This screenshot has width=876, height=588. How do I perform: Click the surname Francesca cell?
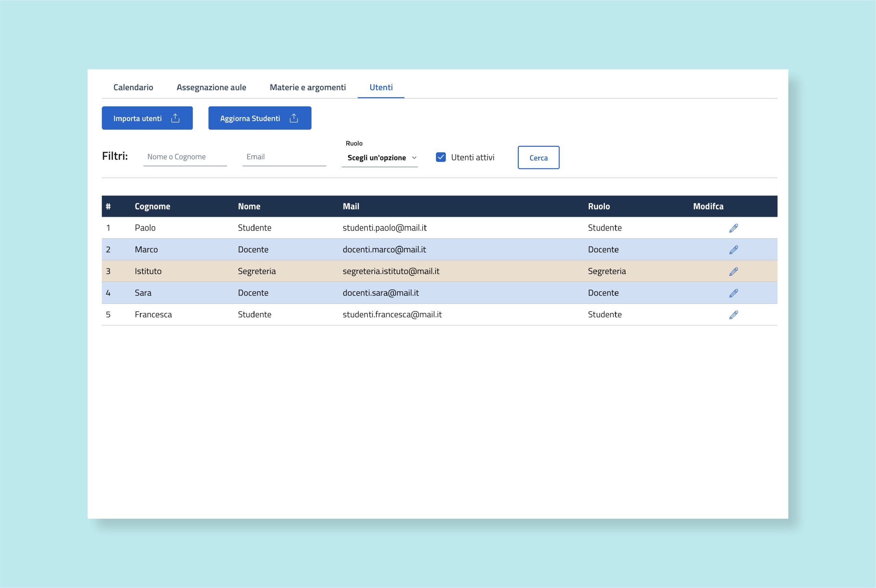pyautogui.click(x=153, y=315)
